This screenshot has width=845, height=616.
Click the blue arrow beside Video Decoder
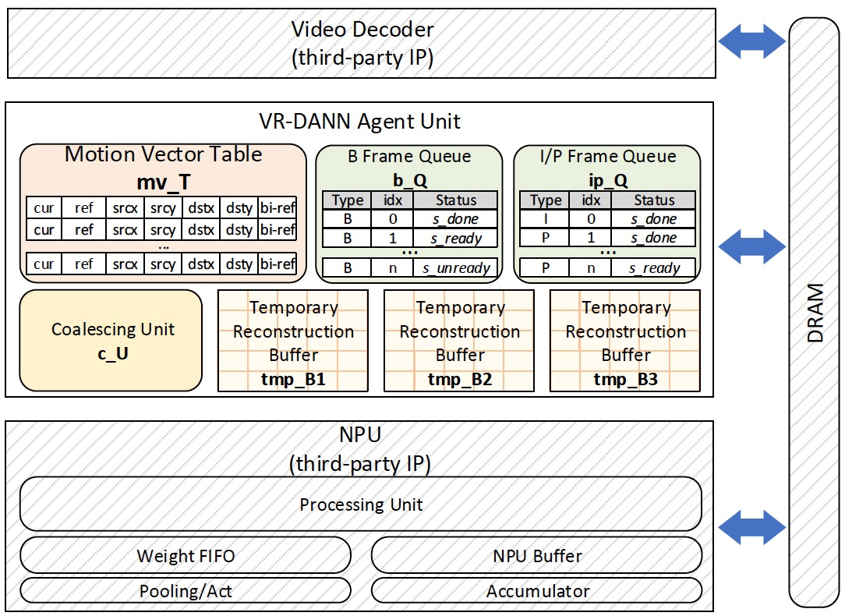pyautogui.click(x=751, y=43)
